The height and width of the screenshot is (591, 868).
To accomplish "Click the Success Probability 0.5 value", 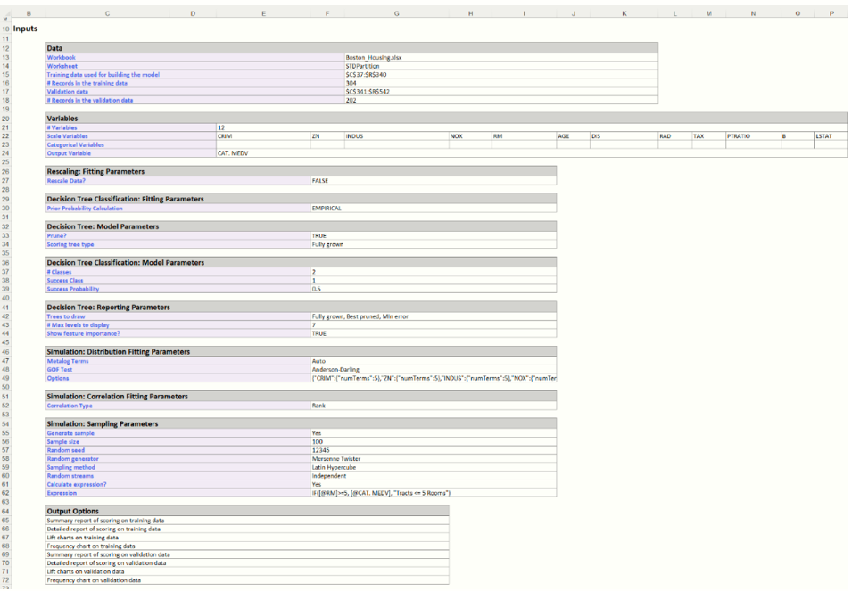I will click(x=317, y=289).
